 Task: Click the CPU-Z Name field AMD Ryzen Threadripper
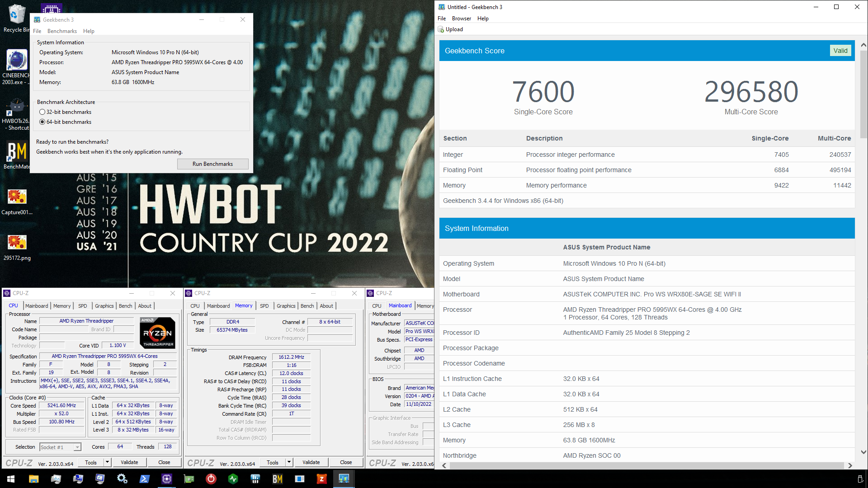coord(86,321)
